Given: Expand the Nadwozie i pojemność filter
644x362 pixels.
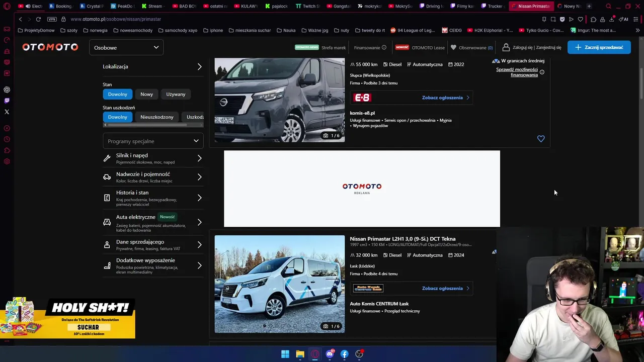Looking at the screenshot, I should pos(152,177).
